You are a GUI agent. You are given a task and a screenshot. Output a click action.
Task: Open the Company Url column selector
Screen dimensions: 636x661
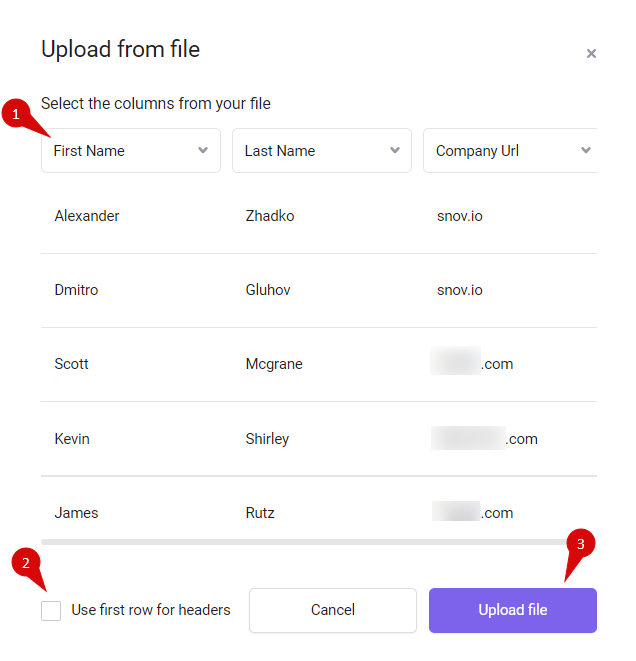pyautogui.click(x=510, y=150)
